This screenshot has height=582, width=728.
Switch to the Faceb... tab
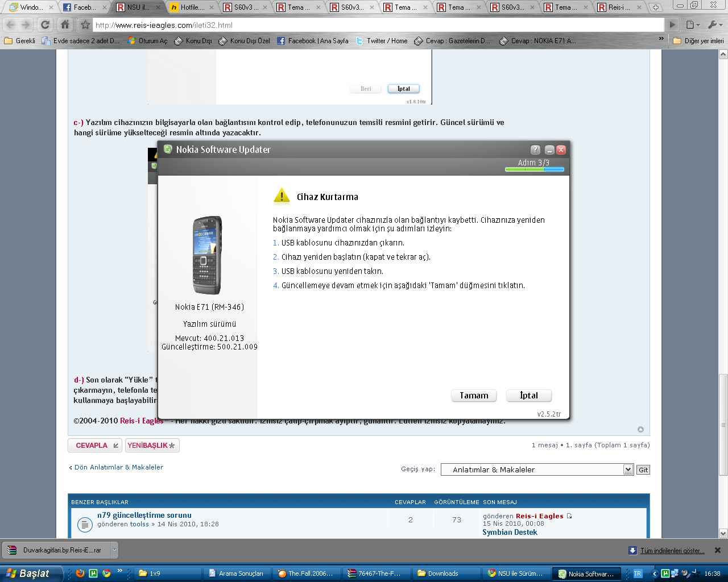tap(85, 7)
